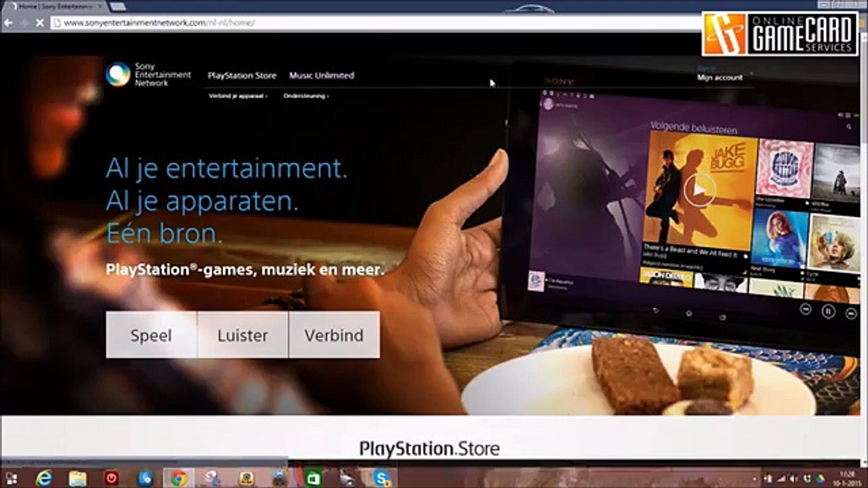
Task: Click the Speel button
Action: tap(151, 335)
